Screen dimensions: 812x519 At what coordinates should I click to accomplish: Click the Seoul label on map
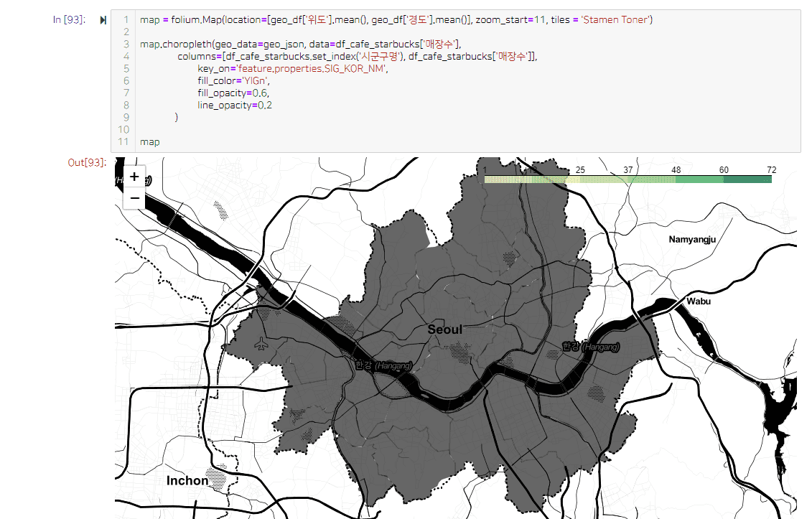pyautogui.click(x=445, y=329)
